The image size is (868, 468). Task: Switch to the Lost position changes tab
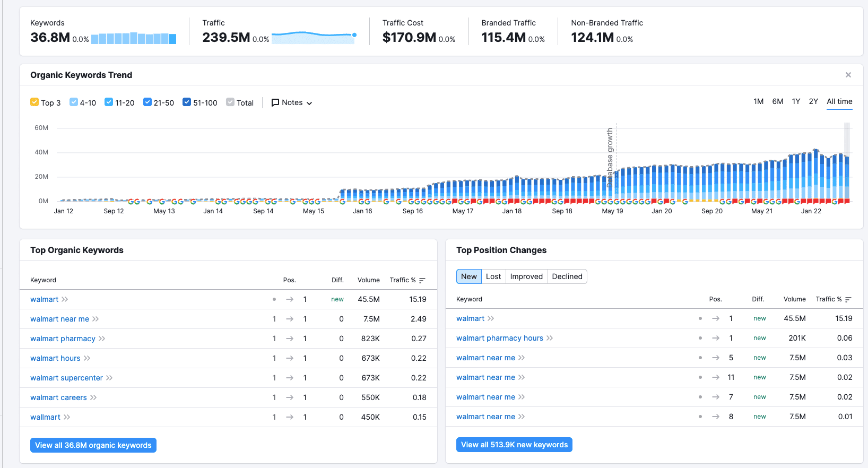coord(493,276)
